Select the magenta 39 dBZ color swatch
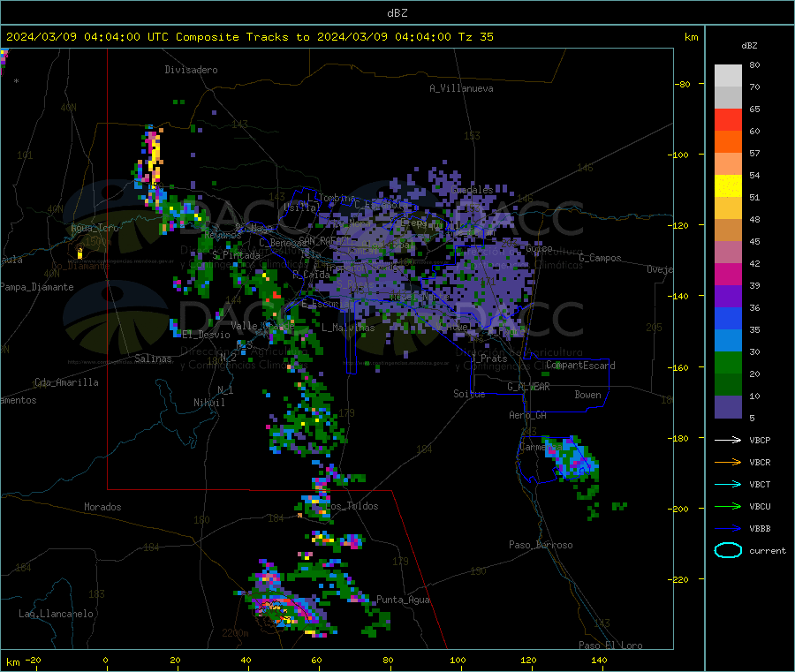Screen dimensions: 795x672 point(728,274)
